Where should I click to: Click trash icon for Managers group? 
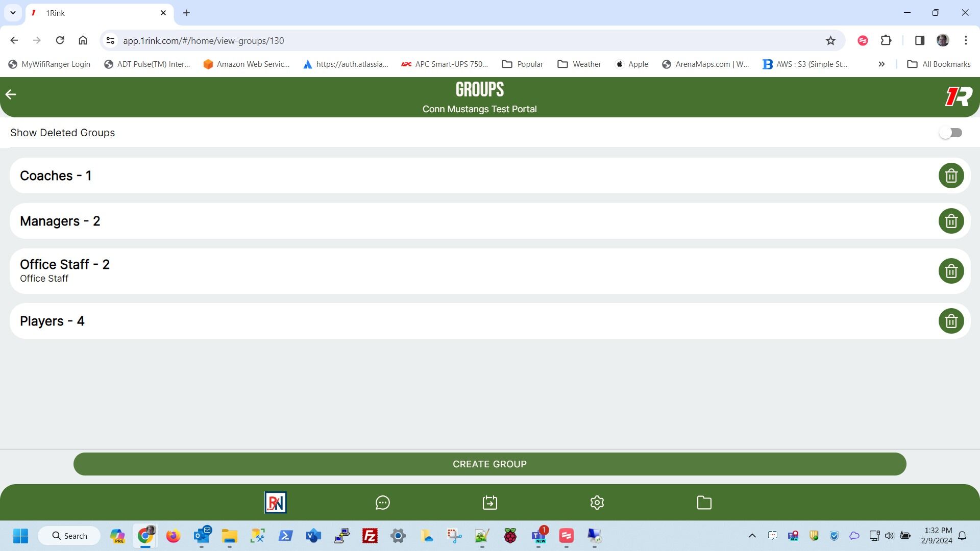tap(951, 221)
